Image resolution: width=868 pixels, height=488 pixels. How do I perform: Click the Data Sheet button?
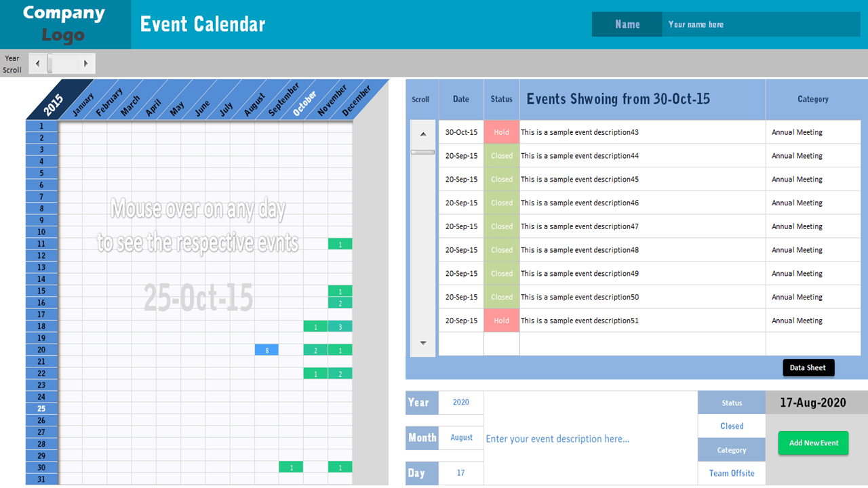[808, 367]
